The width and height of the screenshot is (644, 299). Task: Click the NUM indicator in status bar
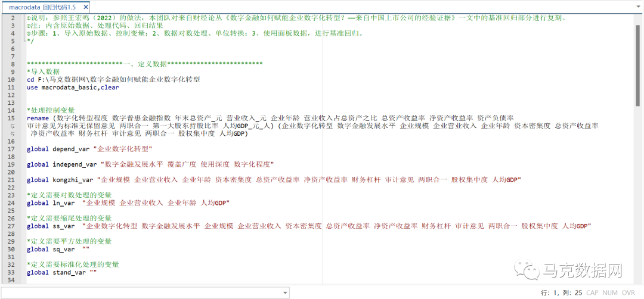611,293
